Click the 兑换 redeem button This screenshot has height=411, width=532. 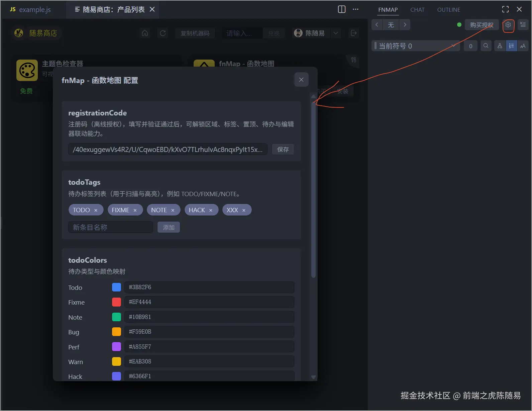(x=274, y=33)
